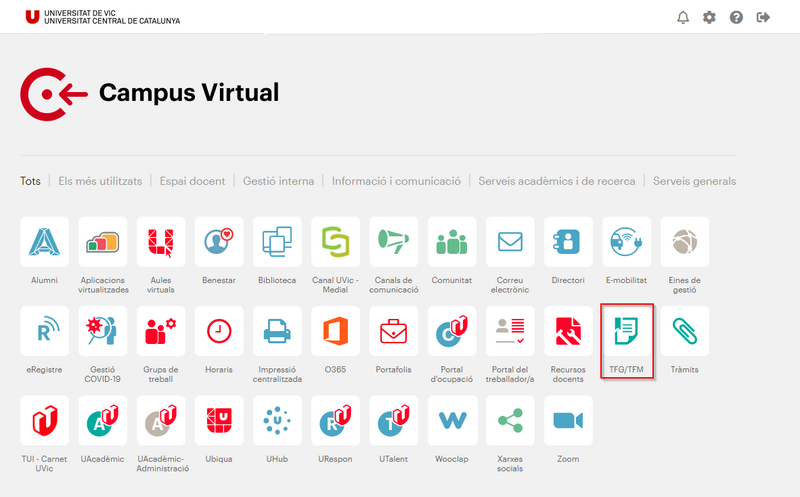Viewport: 800px width, 497px height.
Task: Switch to Serveis generals tab
Action: pyautogui.click(x=694, y=181)
